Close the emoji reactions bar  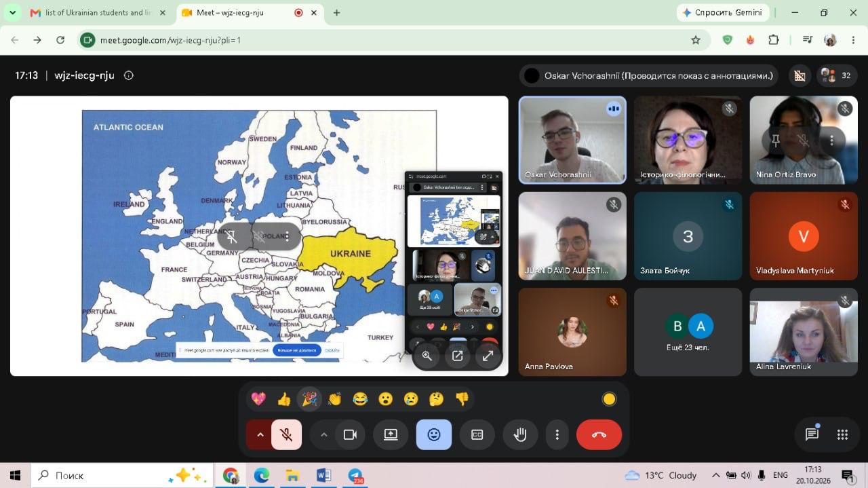[434, 435]
